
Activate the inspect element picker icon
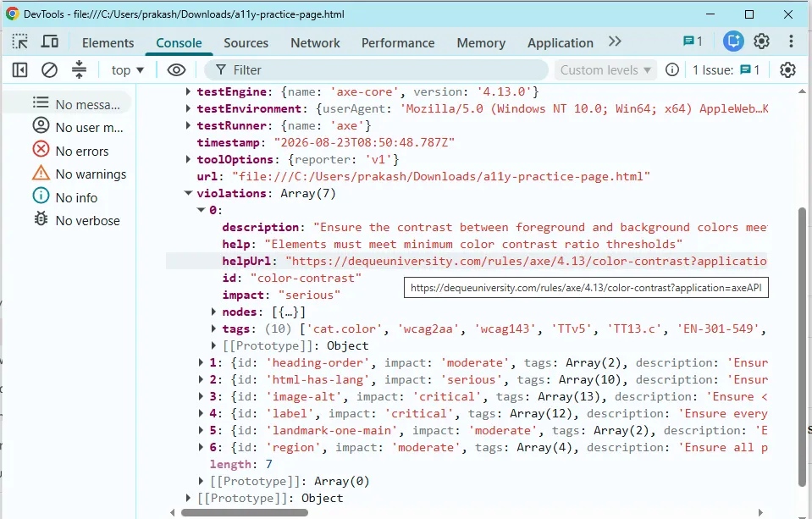pos(20,42)
